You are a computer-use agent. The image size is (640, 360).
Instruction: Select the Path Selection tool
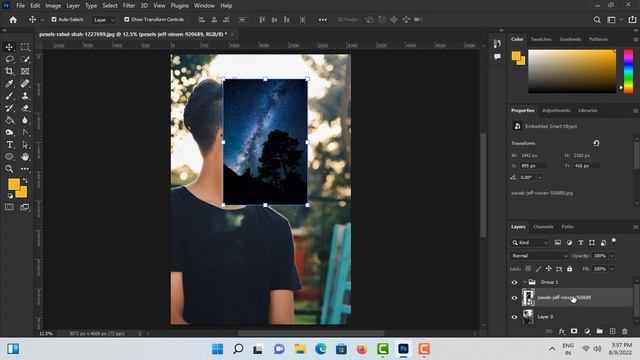(x=25, y=144)
